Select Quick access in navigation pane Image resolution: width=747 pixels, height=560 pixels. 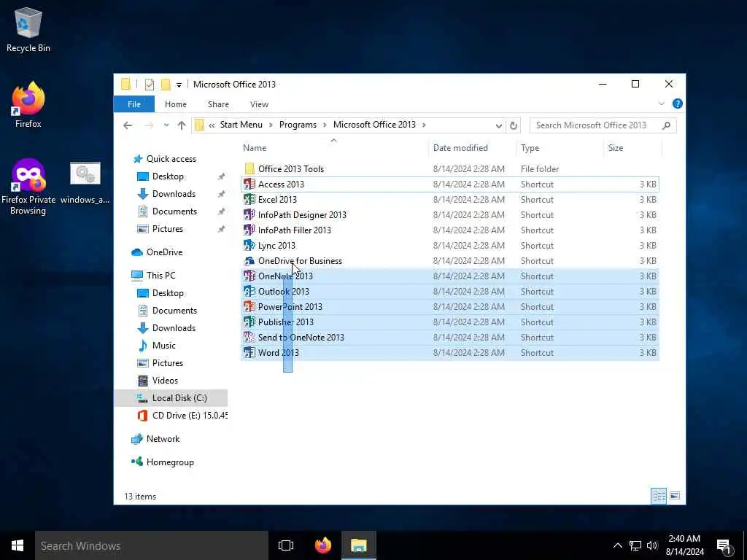pos(171,159)
